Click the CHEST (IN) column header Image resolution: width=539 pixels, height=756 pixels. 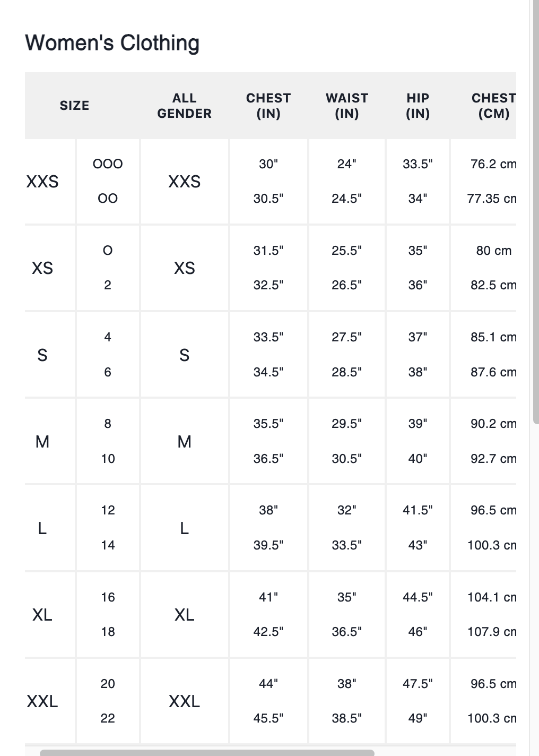point(268,106)
